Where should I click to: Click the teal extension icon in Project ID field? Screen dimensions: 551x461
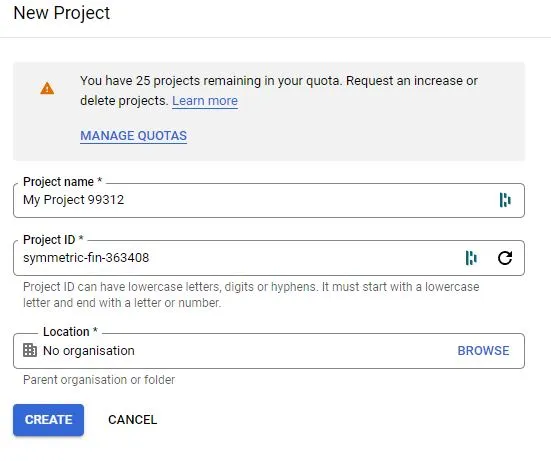tap(471, 258)
